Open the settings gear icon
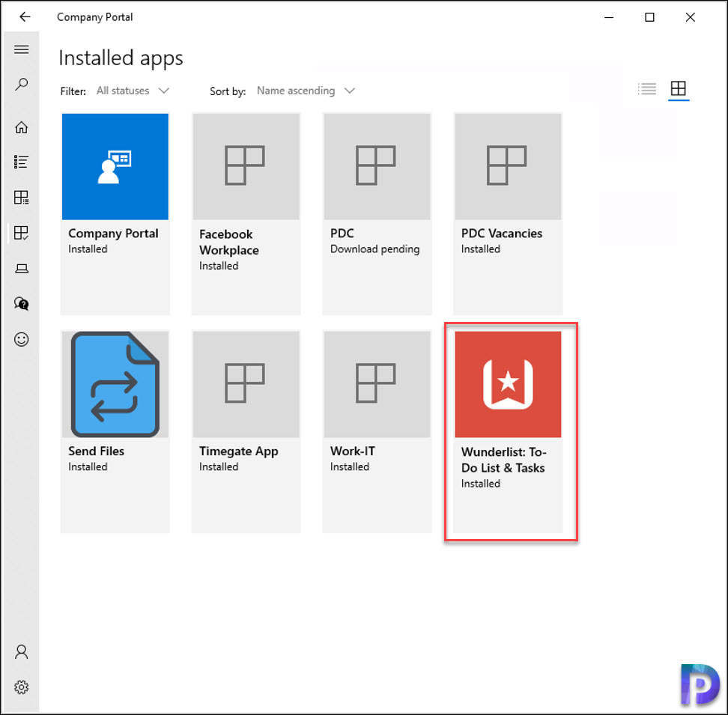 coord(22,687)
